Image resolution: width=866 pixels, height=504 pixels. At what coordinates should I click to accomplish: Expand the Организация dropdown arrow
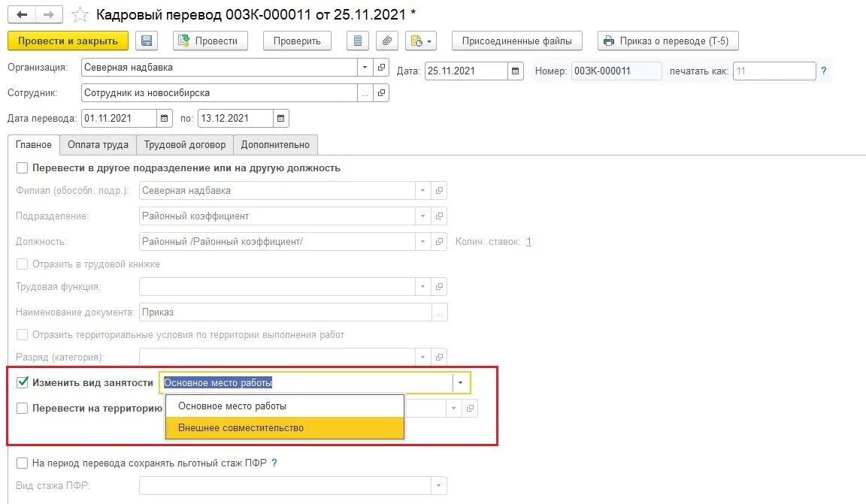365,68
